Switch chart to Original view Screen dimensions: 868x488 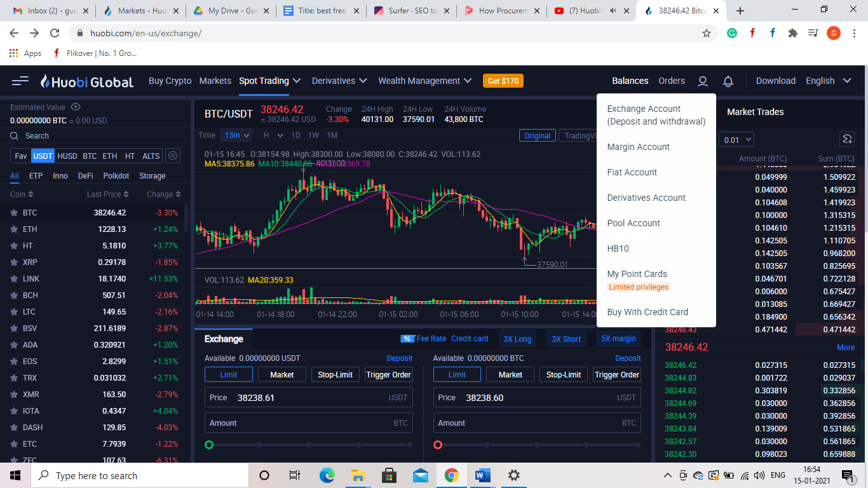[538, 135]
